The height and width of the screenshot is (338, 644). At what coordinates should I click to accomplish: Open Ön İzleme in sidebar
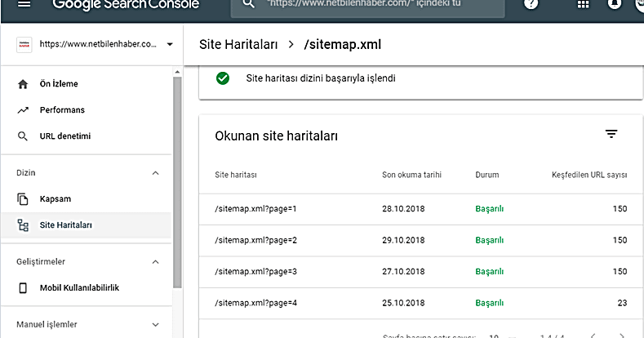(87, 84)
